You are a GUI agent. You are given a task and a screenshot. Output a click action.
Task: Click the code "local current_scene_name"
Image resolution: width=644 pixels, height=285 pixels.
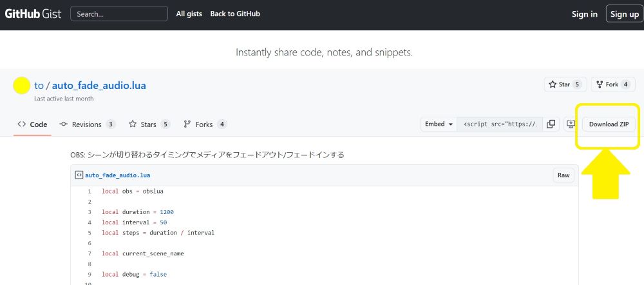(143, 253)
